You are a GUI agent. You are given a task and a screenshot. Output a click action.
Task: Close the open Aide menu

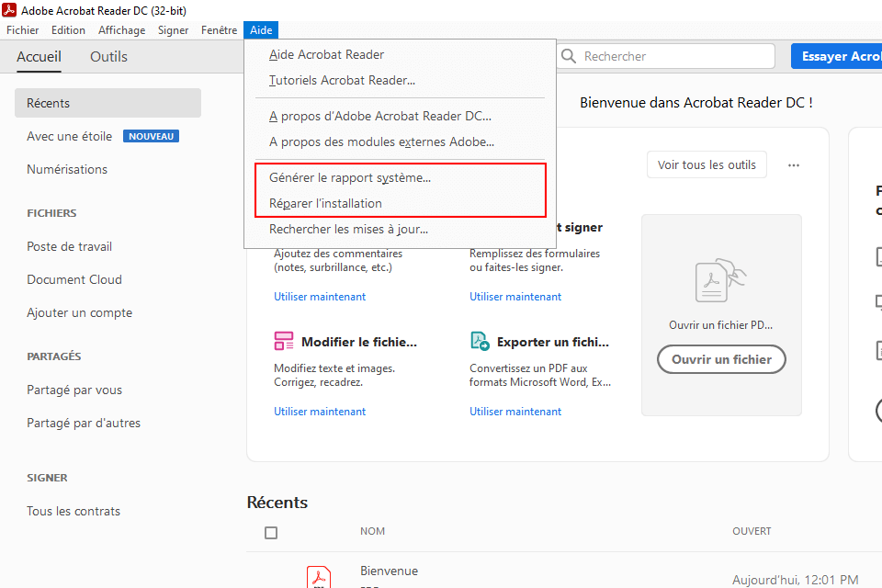[261, 30]
